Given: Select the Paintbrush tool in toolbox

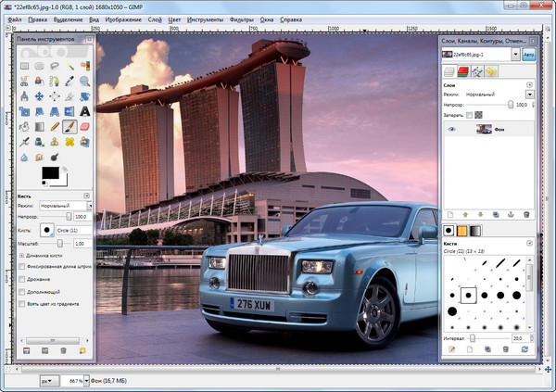Looking at the screenshot, I should [x=69, y=126].
